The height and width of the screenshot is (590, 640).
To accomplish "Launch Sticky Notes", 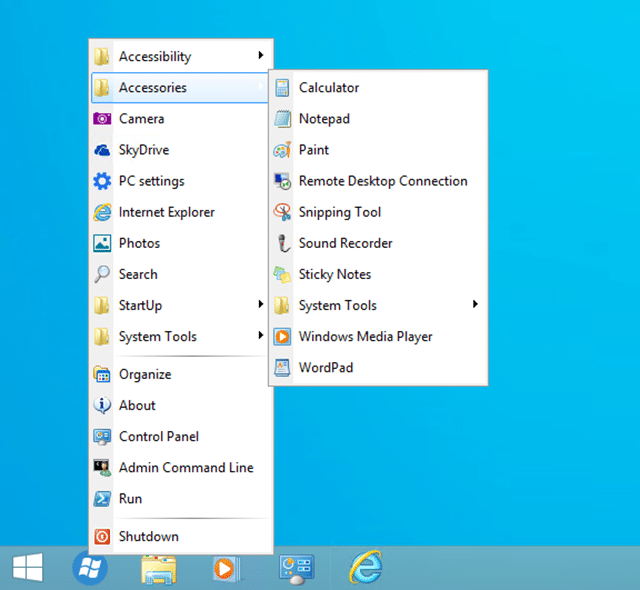I will [x=334, y=274].
